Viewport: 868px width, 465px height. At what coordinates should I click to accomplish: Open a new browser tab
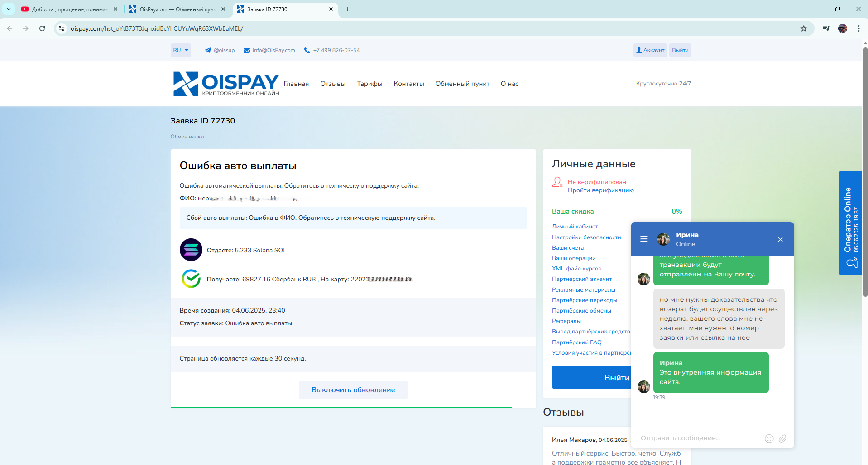pyautogui.click(x=347, y=9)
